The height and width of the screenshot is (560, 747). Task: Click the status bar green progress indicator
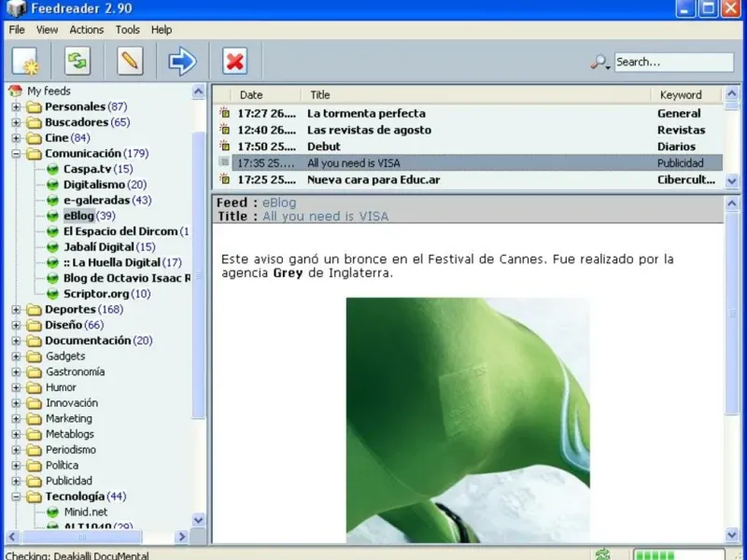coord(679,554)
